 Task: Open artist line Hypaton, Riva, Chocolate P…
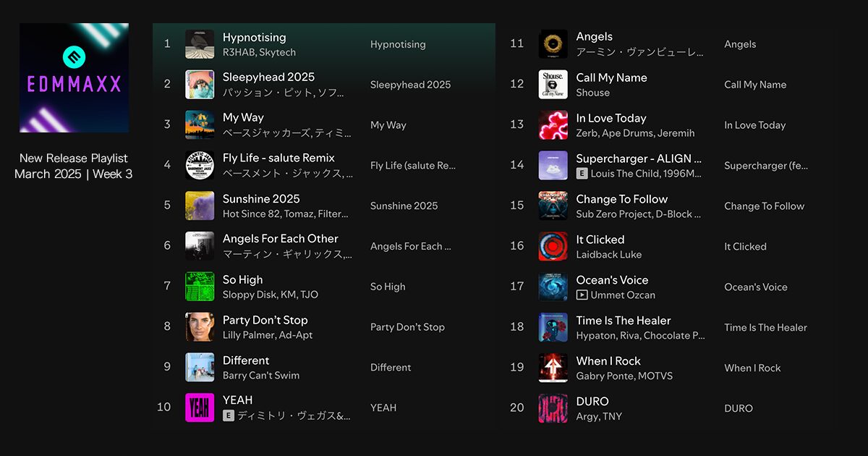[640, 336]
